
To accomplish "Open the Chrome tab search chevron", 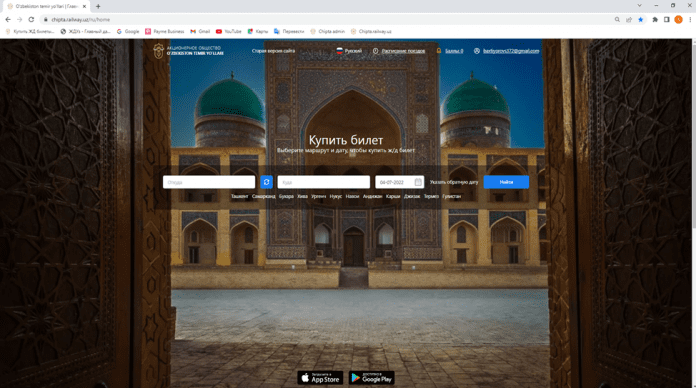I will click(x=639, y=6).
